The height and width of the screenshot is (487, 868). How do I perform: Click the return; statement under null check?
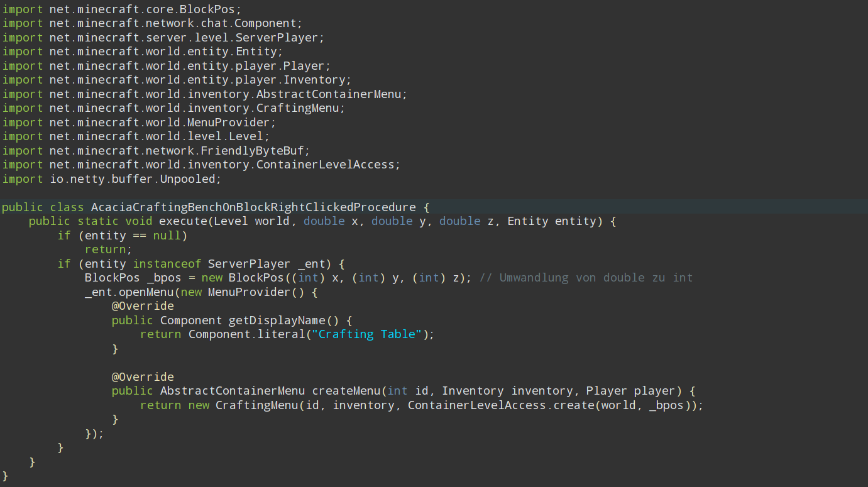109,249
